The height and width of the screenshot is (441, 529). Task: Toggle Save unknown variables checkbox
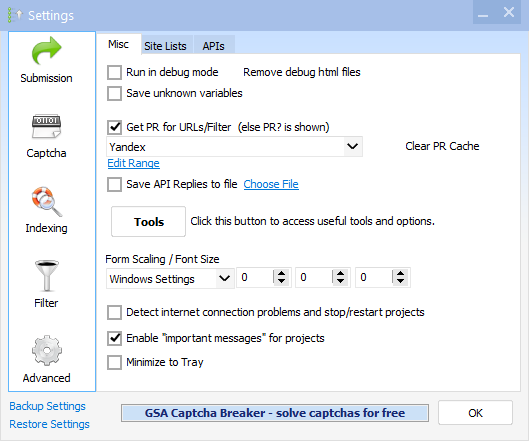(x=114, y=93)
